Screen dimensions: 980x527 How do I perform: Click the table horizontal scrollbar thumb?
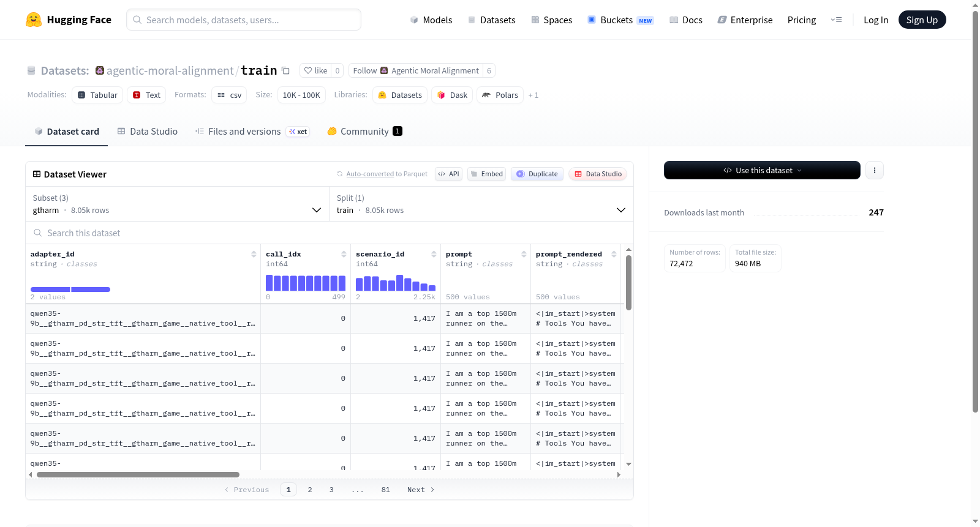pyautogui.click(x=138, y=474)
